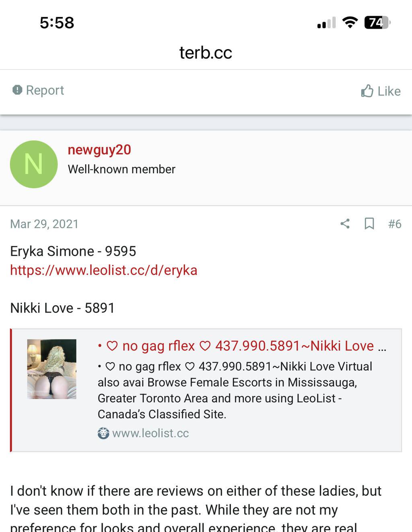Click the LeoList lion favicon

(103, 433)
